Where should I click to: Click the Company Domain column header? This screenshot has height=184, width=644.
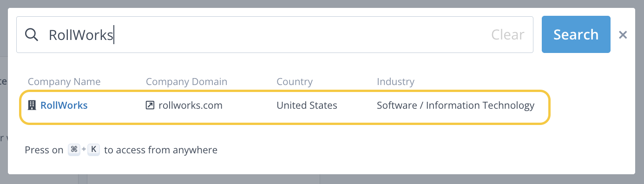click(x=186, y=82)
